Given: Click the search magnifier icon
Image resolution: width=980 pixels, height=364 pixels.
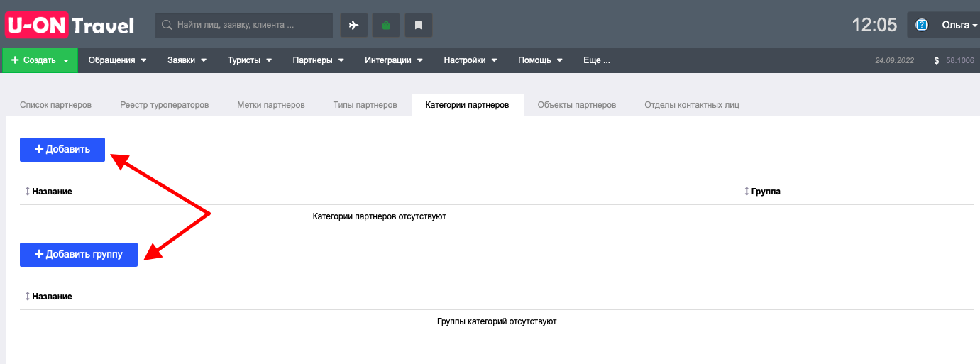Looking at the screenshot, I should (x=167, y=25).
